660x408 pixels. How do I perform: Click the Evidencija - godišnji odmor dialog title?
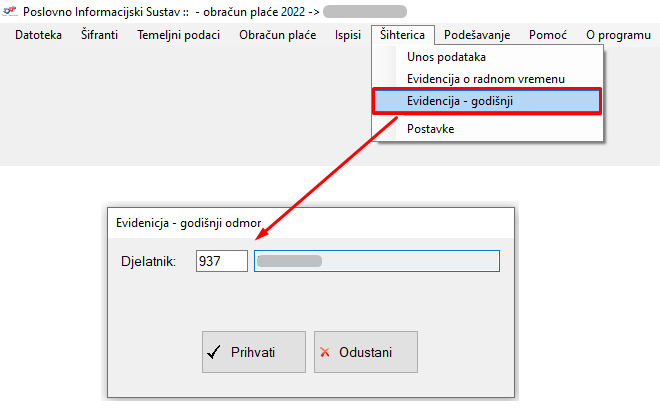click(x=196, y=223)
